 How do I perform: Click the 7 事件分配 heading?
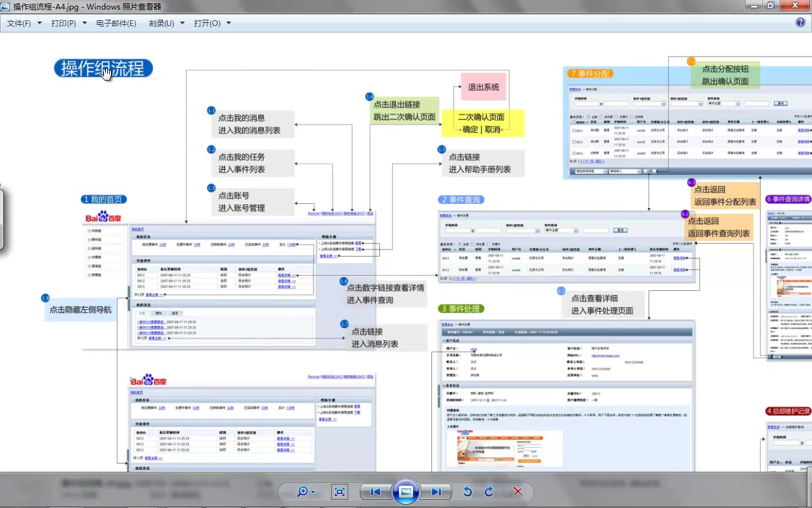pos(591,74)
